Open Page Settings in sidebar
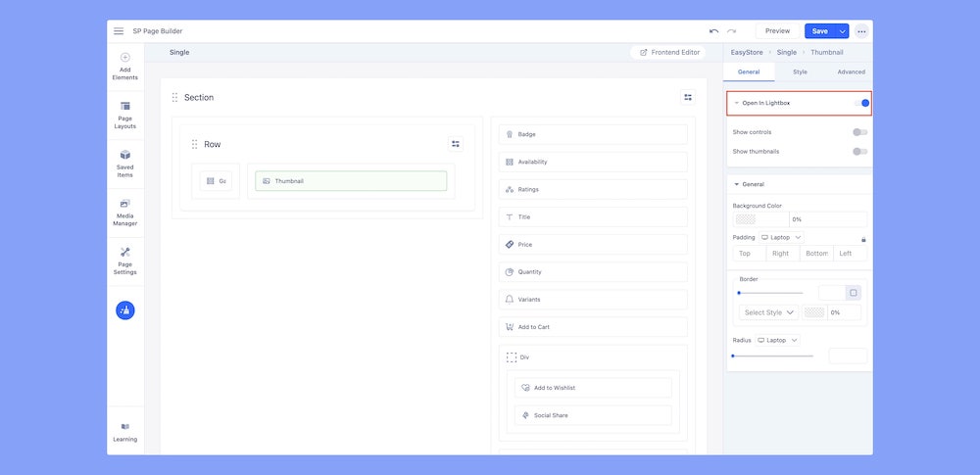 [125, 261]
